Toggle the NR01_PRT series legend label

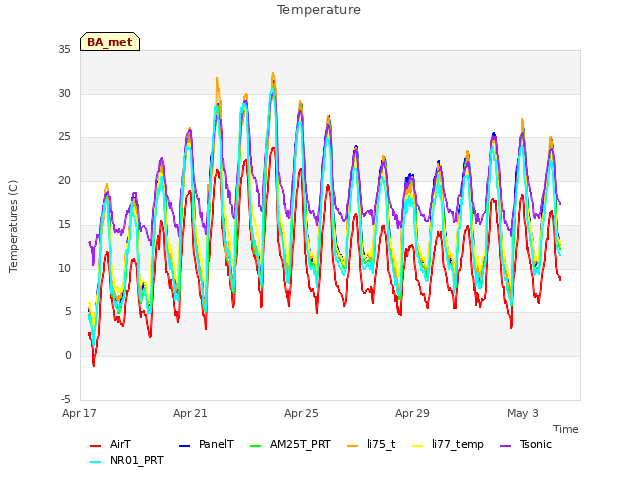(137, 460)
